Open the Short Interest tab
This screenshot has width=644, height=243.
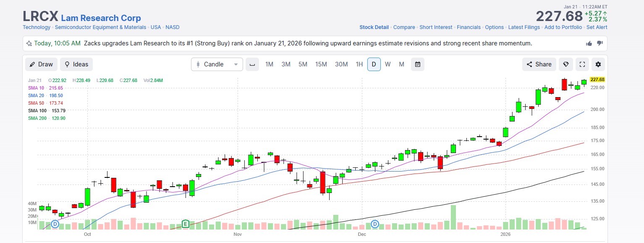pyautogui.click(x=436, y=27)
